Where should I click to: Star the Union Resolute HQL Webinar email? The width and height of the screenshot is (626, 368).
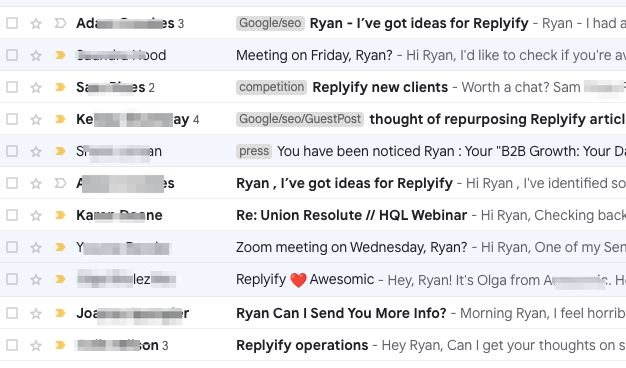pyautogui.click(x=36, y=216)
